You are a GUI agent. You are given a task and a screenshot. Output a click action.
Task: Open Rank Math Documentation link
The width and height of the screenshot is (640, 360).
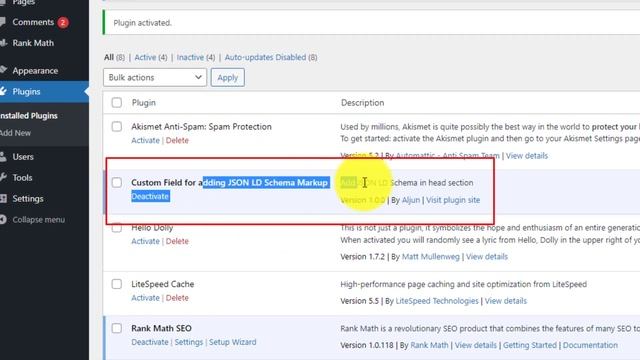590,345
